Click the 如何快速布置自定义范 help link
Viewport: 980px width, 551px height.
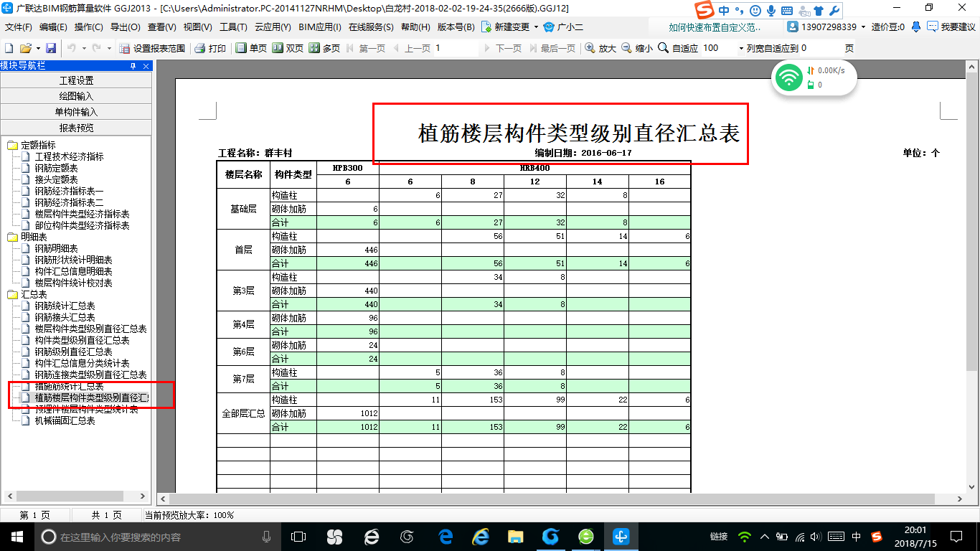pyautogui.click(x=714, y=27)
